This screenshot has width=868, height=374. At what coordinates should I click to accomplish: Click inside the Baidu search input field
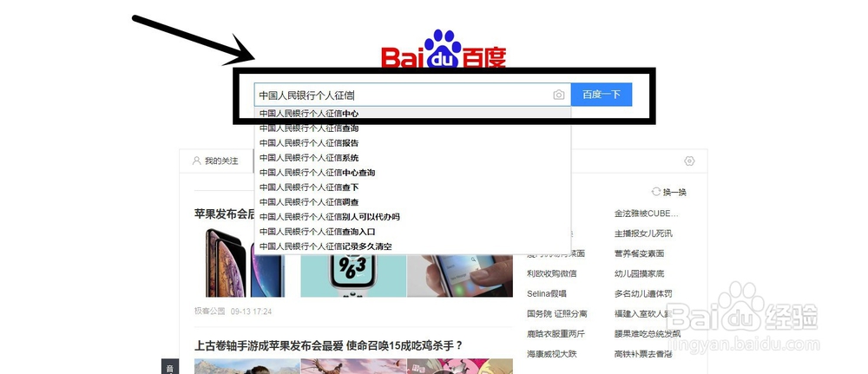[412, 95]
